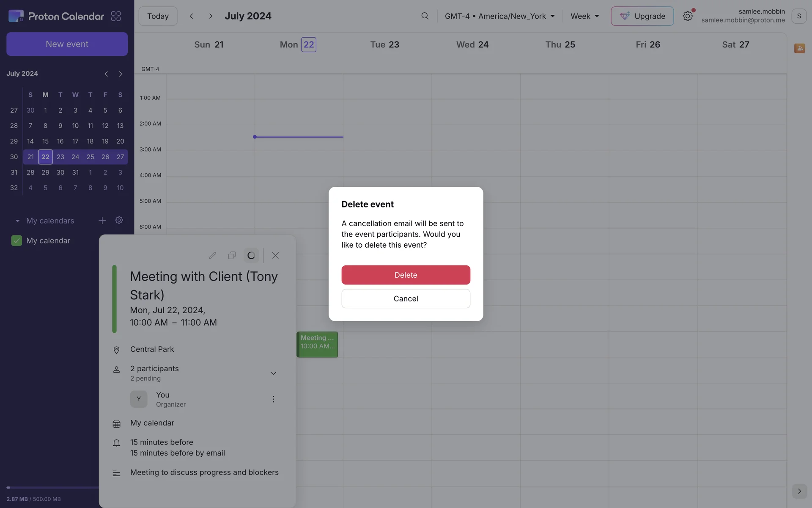The width and height of the screenshot is (812, 508).
Task: Click the plus icon to add calendar
Action: pos(102,221)
